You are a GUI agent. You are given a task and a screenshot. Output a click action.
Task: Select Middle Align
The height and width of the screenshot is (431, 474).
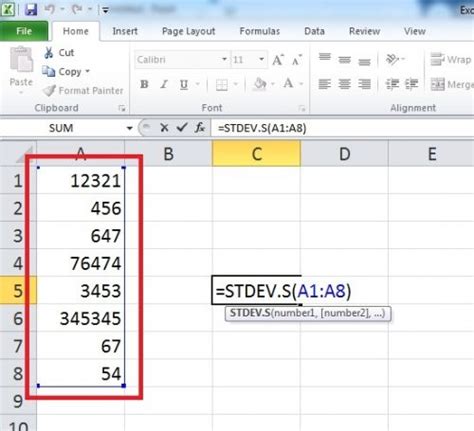pyautogui.click(x=344, y=60)
